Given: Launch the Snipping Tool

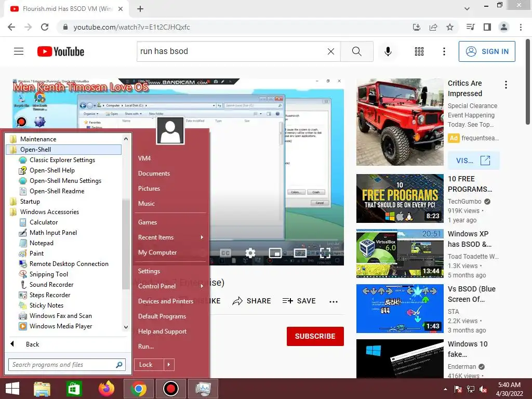Looking at the screenshot, I should point(48,274).
